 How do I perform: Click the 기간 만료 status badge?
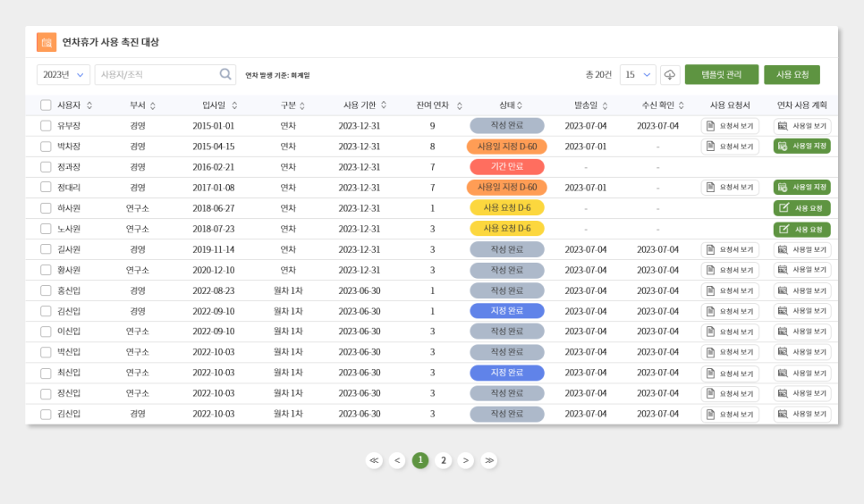tap(507, 166)
